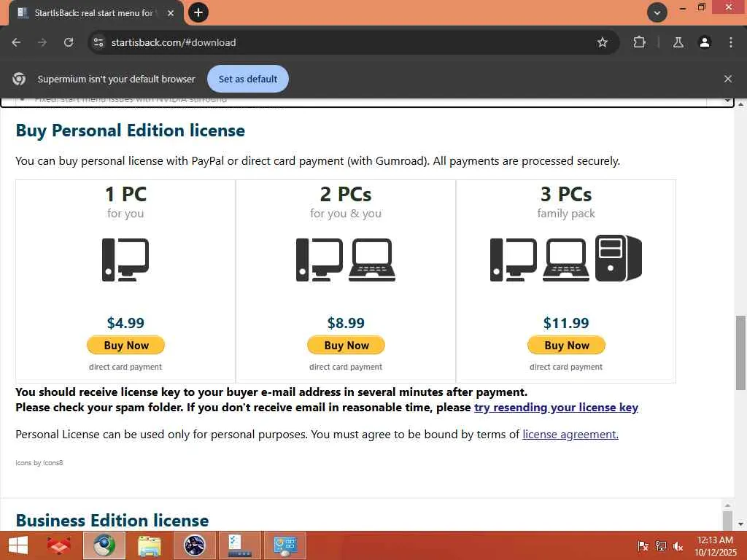Open the Extensions puzzle icon
The height and width of the screenshot is (560, 747).
[639, 42]
